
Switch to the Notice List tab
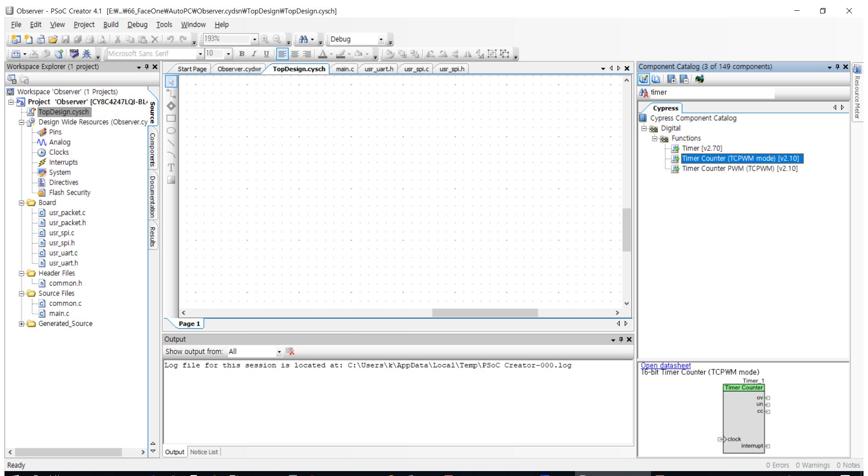(204, 452)
